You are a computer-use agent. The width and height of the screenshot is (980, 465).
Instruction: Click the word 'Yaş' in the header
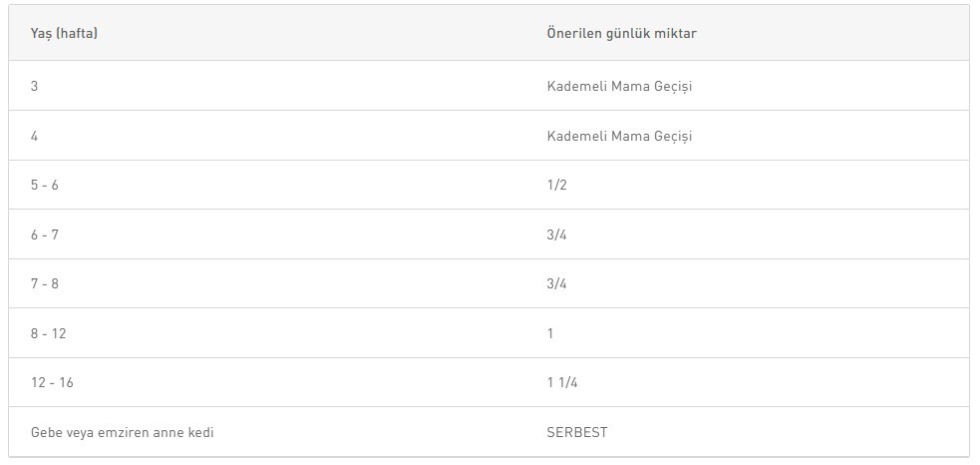[x=41, y=34]
